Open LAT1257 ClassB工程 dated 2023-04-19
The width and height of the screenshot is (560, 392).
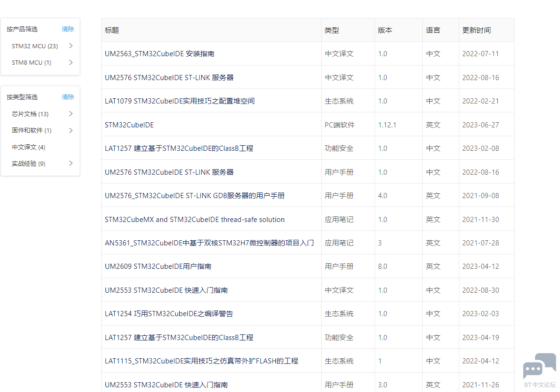tap(179, 338)
